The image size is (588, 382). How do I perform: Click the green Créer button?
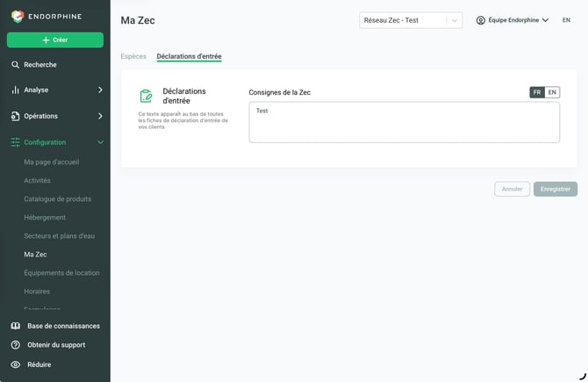55,40
